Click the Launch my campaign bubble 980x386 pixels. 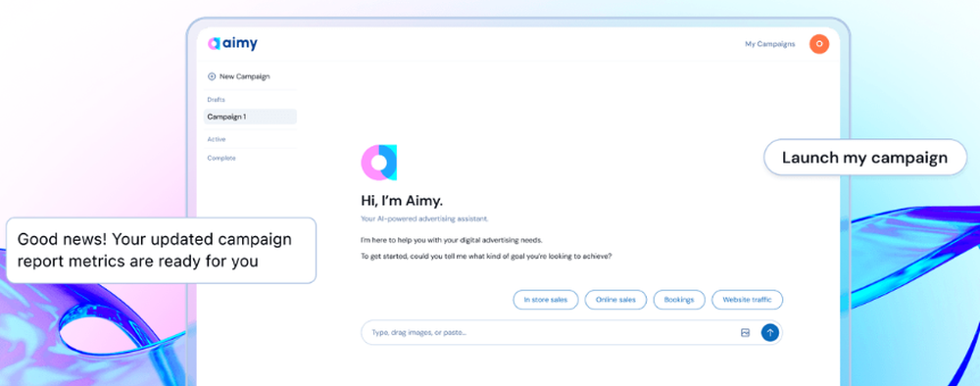click(x=865, y=158)
